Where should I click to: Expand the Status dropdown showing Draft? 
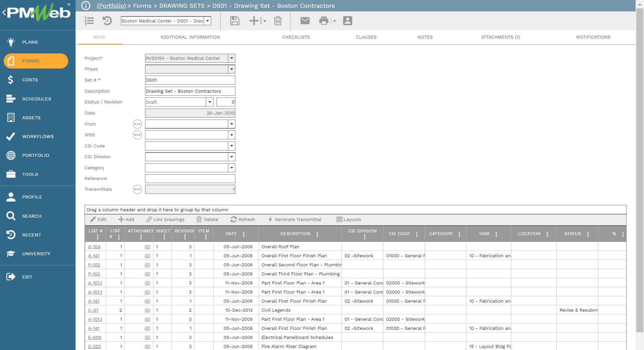pyautogui.click(x=210, y=102)
